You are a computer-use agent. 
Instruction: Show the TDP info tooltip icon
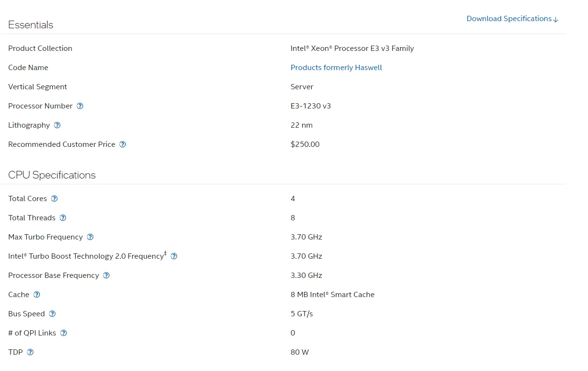coord(30,352)
